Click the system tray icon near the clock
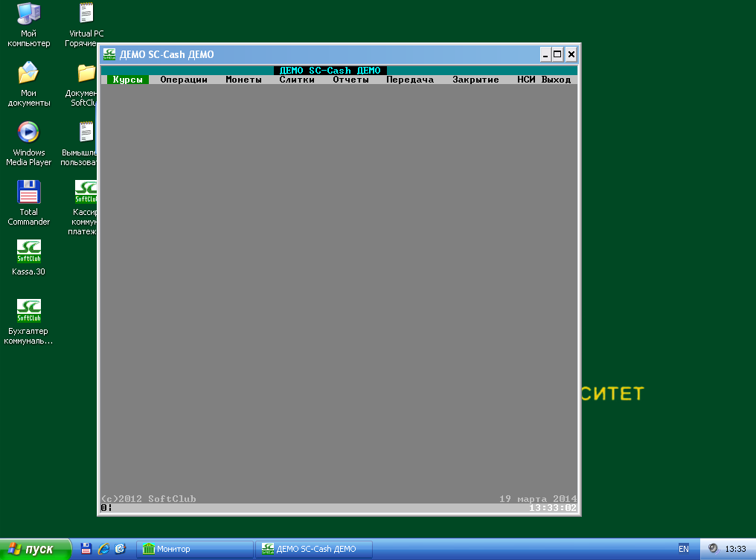 pyautogui.click(x=713, y=548)
